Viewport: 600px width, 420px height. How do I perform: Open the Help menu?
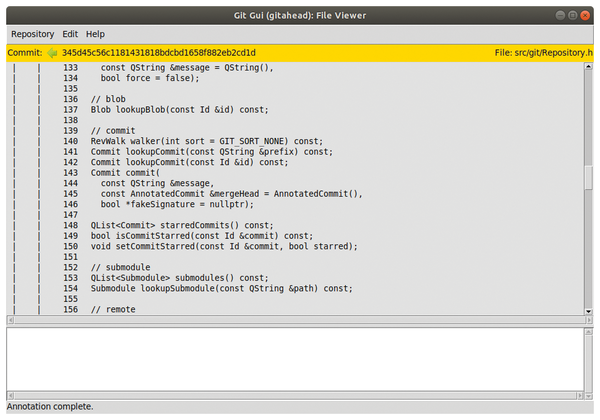click(95, 34)
